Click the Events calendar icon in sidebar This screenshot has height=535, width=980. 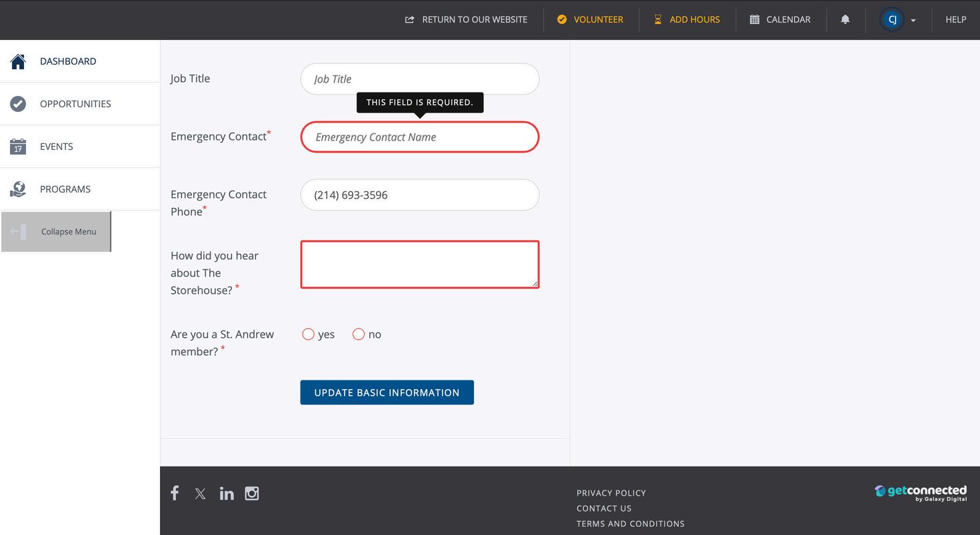pyautogui.click(x=18, y=147)
